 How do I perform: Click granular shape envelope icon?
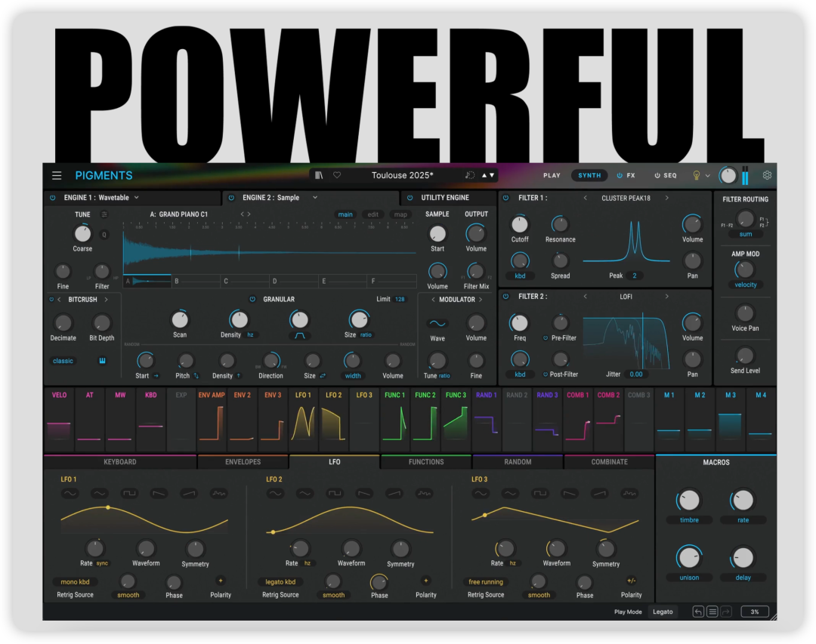300,335
